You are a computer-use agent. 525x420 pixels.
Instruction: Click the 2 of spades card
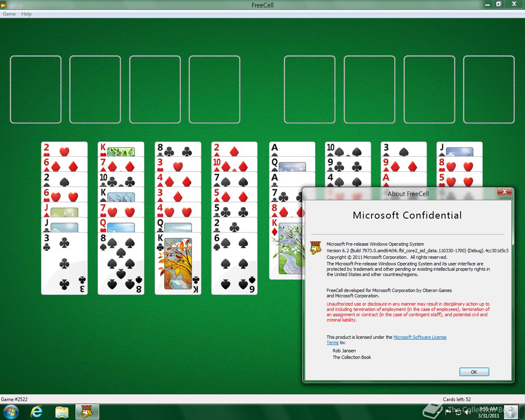click(x=64, y=180)
